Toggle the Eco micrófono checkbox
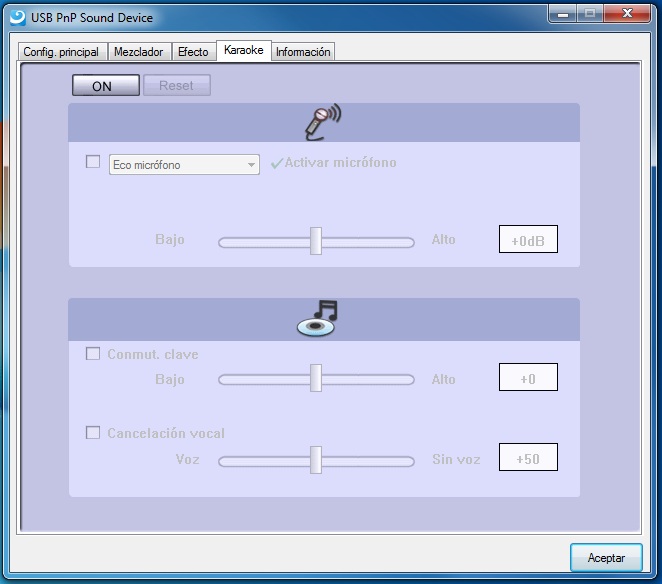Image resolution: width=662 pixels, height=584 pixels. pyautogui.click(x=93, y=161)
